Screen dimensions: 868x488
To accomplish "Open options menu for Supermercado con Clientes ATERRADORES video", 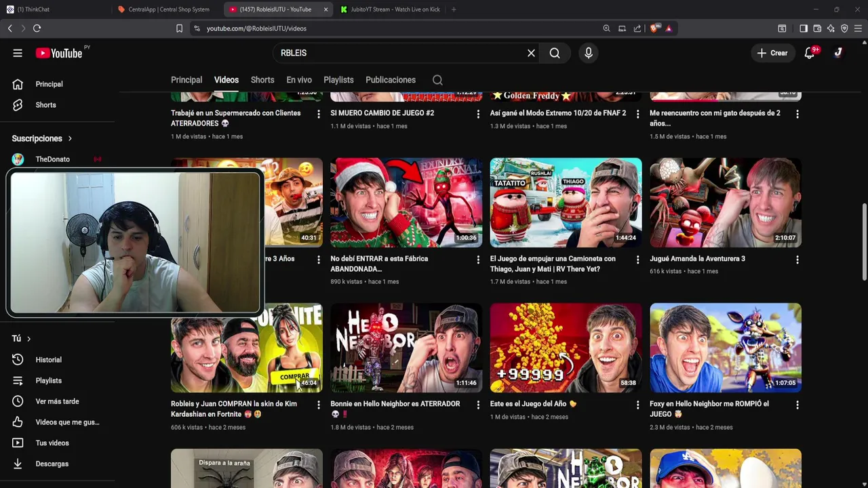I will 318,115.
